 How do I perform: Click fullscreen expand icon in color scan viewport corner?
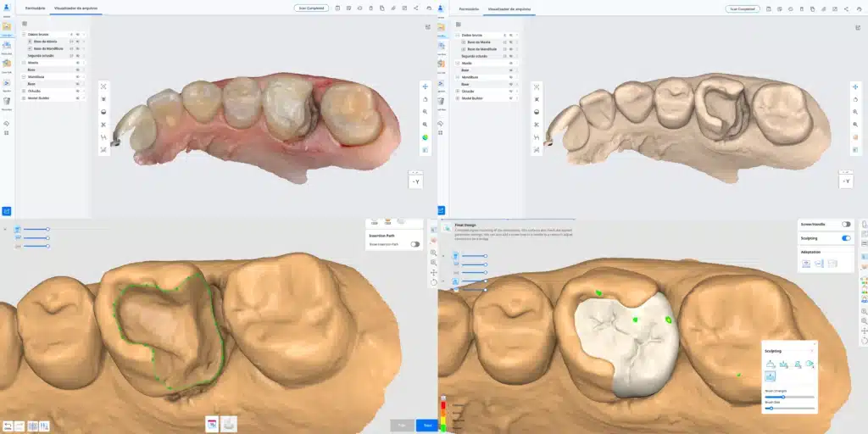[x=427, y=26]
